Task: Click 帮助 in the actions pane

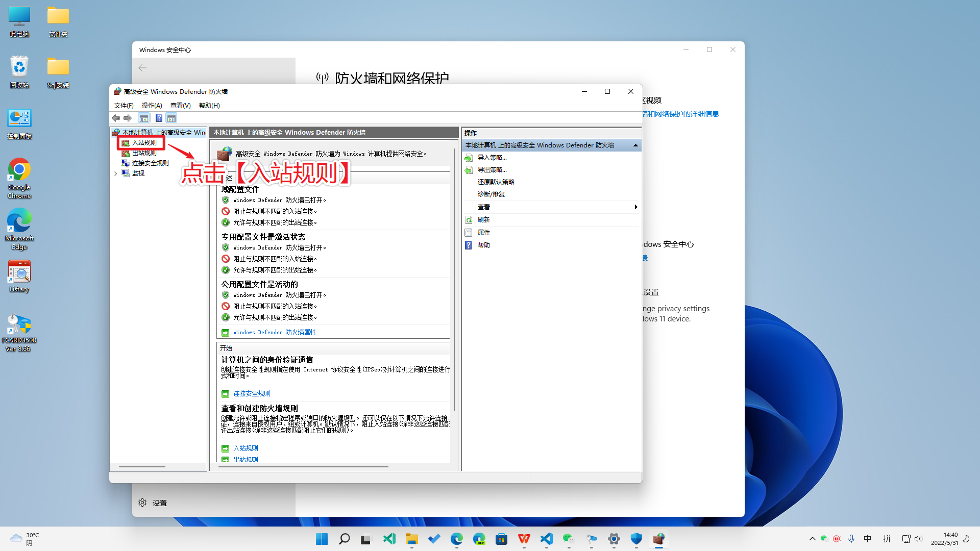Action: point(483,245)
